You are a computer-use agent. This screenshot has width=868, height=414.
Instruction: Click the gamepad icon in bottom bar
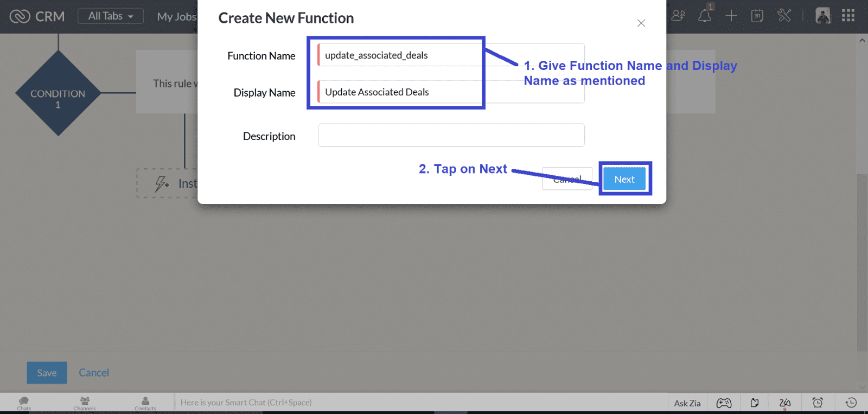(724, 403)
